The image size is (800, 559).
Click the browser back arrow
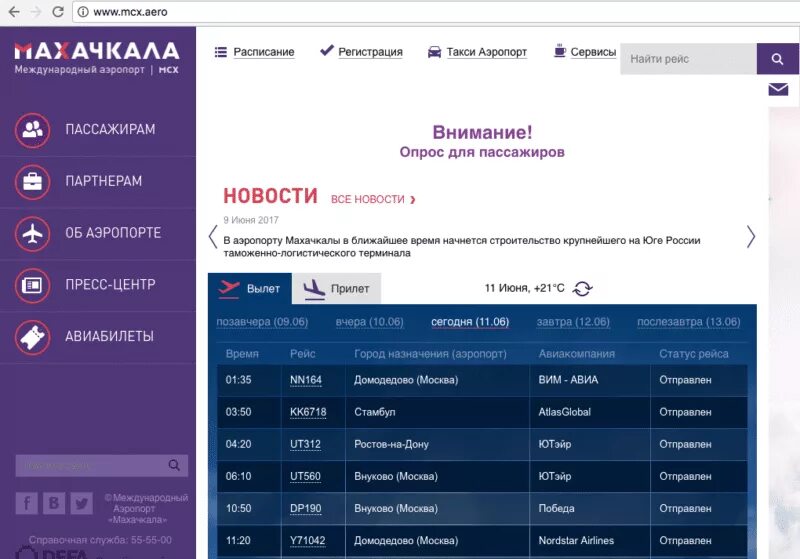tap(14, 12)
